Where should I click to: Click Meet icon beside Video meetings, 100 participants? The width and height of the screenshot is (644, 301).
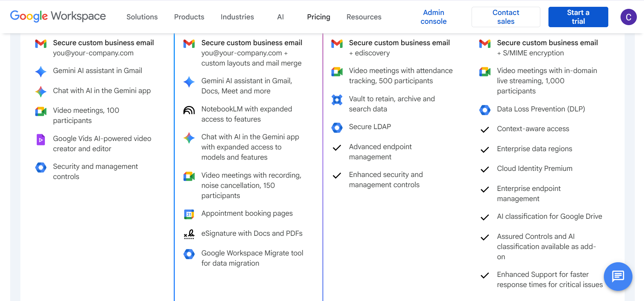tap(41, 111)
